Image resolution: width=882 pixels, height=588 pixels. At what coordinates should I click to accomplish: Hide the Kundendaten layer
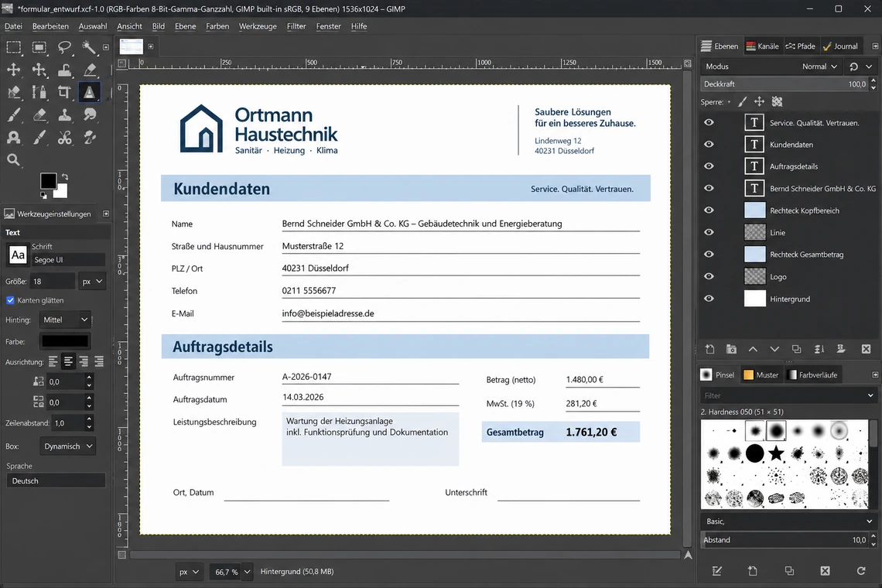click(709, 145)
